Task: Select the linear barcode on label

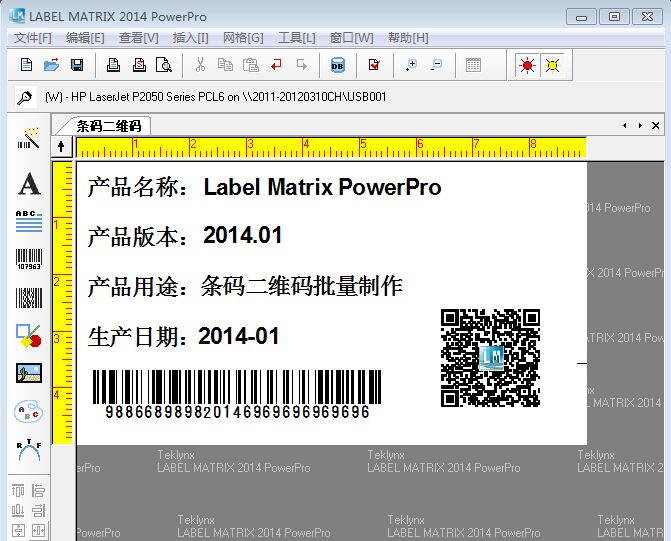Action: click(x=237, y=394)
